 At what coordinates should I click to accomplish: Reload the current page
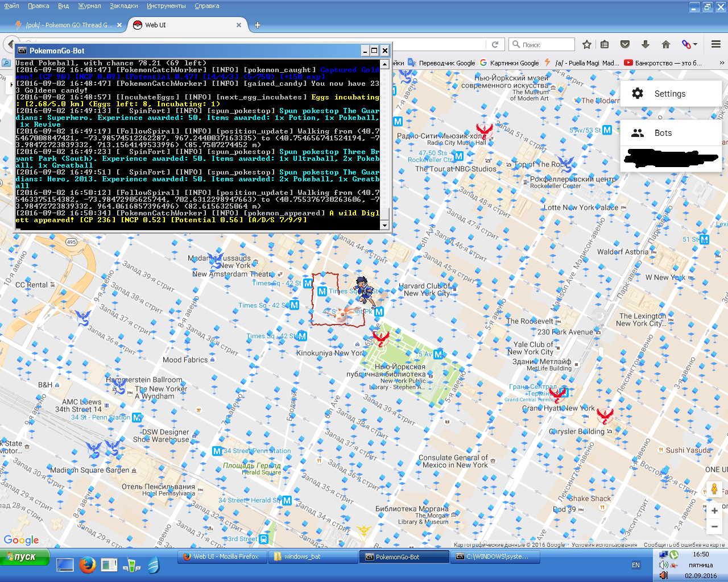(495, 44)
